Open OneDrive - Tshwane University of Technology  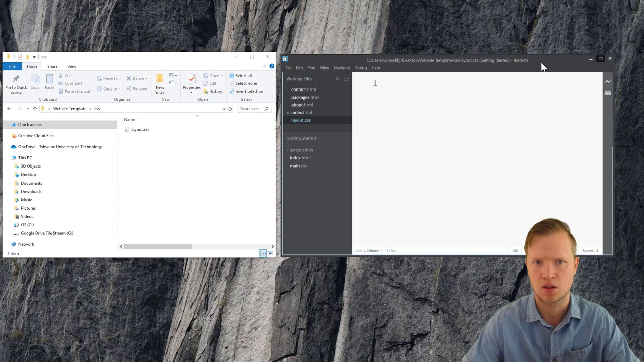tap(60, 147)
